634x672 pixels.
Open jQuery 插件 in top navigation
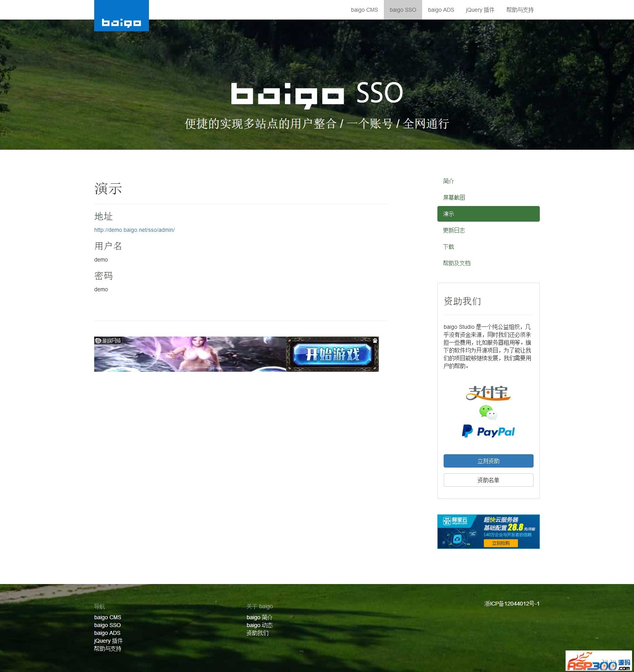pos(480,10)
